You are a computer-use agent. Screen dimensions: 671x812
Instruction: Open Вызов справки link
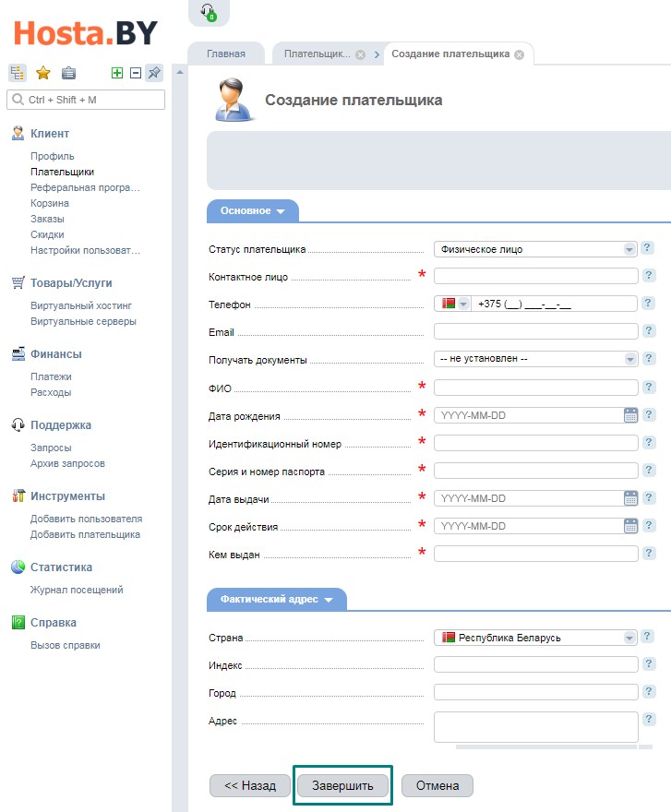coord(66,645)
